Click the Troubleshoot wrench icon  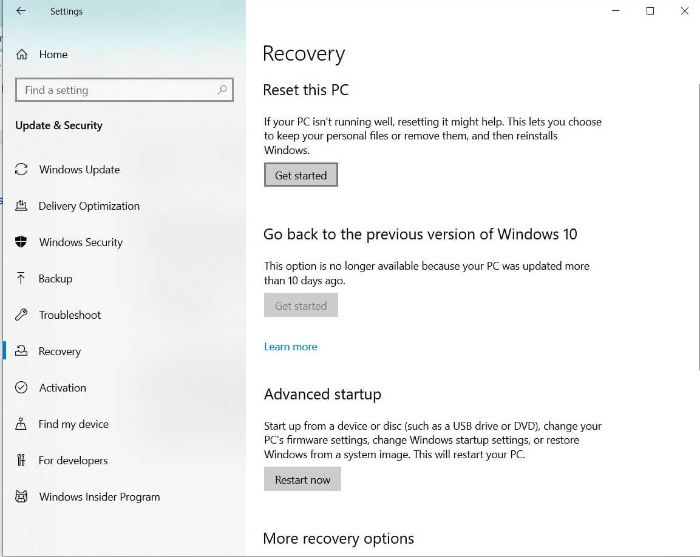pos(22,315)
